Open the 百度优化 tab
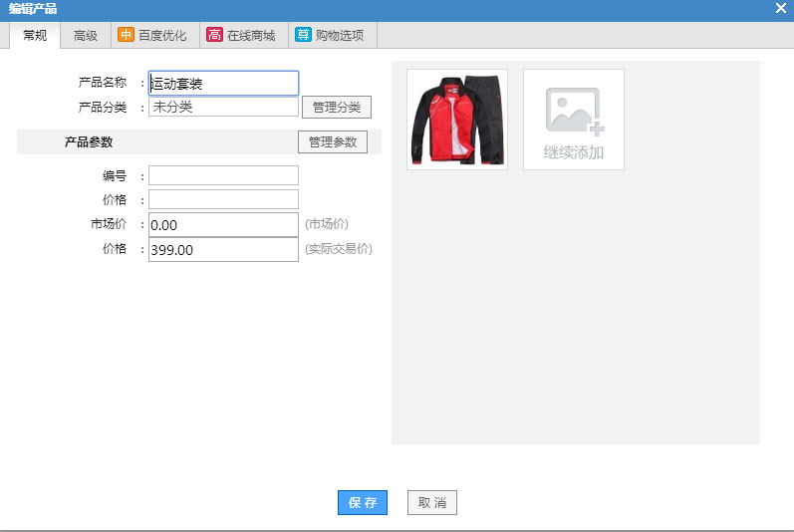Screen dimensions: 794x532 click(x=155, y=36)
